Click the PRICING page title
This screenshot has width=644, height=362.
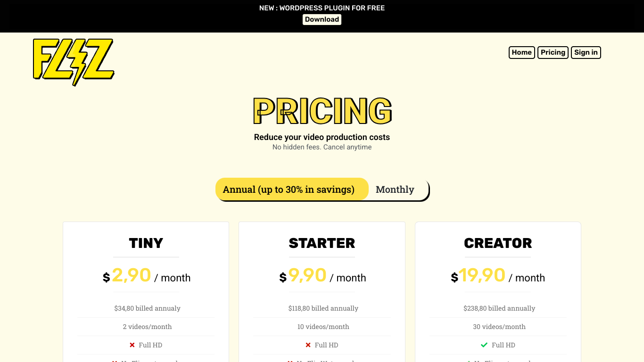(x=322, y=111)
